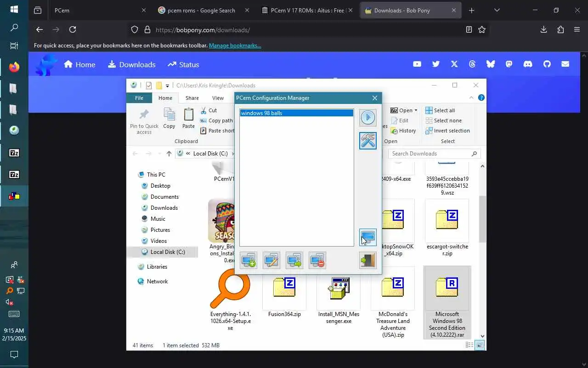The width and height of the screenshot is (588, 368).
Task: Open Firefox from the taskbar
Action: pyautogui.click(x=14, y=67)
